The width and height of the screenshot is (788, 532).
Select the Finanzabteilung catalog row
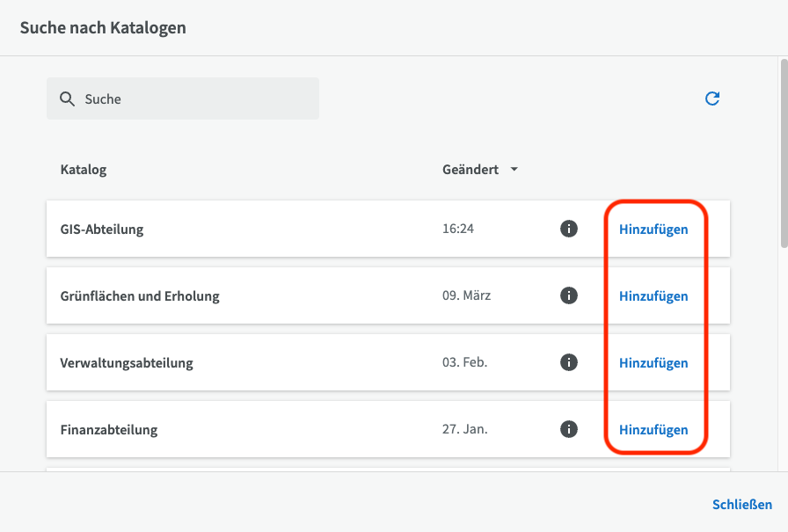tap(264, 429)
